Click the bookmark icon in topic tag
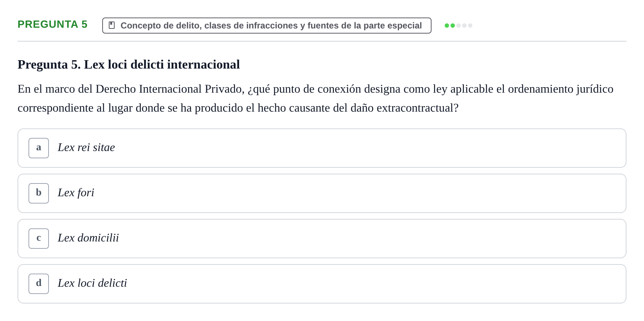The width and height of the screenshot is (644, 321). pos(112,25)
